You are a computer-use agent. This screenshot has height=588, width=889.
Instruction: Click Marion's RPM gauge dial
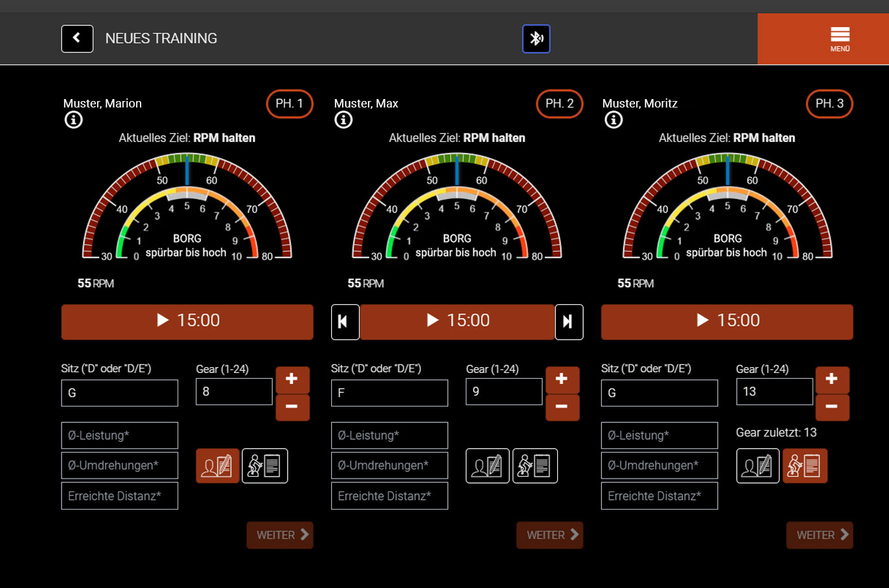(187, 207)
